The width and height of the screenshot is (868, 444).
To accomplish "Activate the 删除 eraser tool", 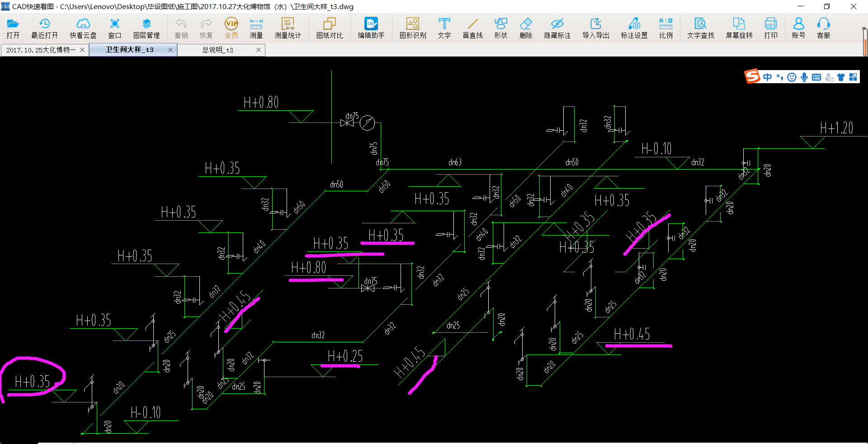I will point(526,28).
